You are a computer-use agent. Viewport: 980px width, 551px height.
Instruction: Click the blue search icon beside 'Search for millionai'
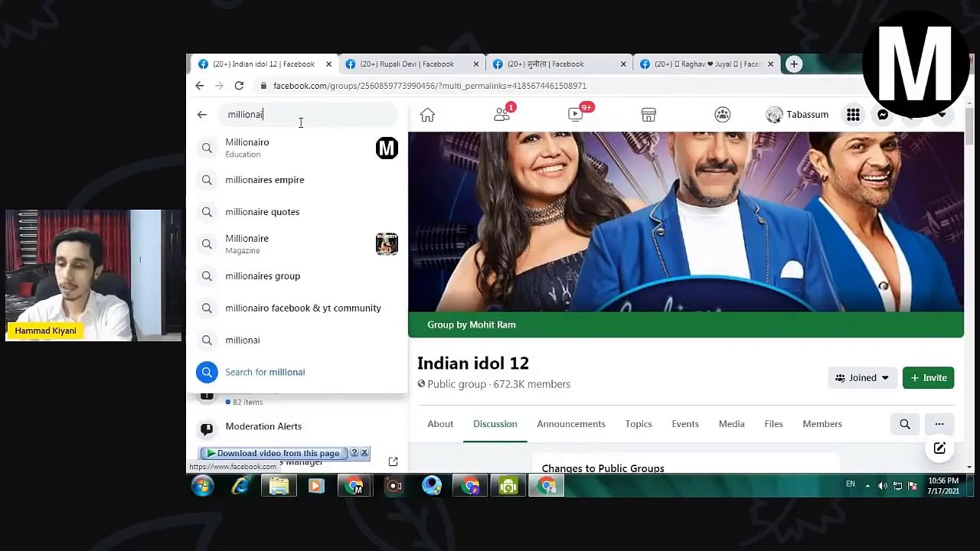coord(207,372)
